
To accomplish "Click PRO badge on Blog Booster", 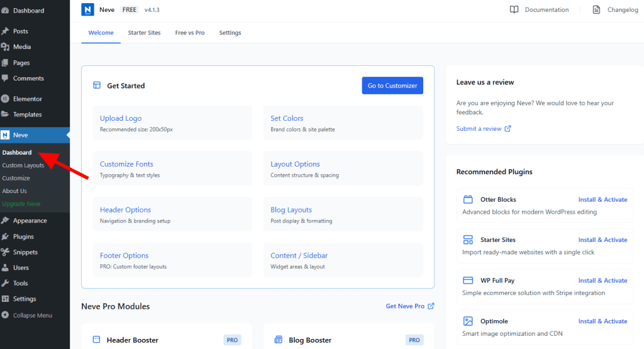I will coord(414,340).
